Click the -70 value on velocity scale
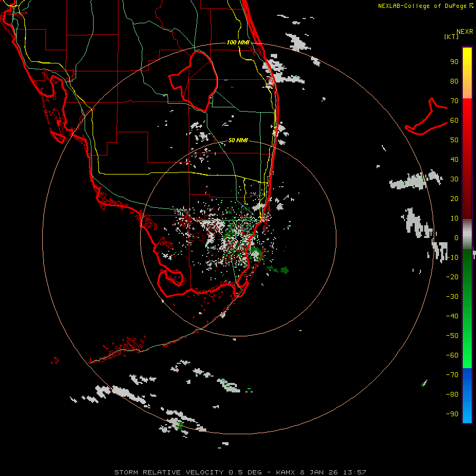This screenshot has width=476, height=476. pos(452,375)
